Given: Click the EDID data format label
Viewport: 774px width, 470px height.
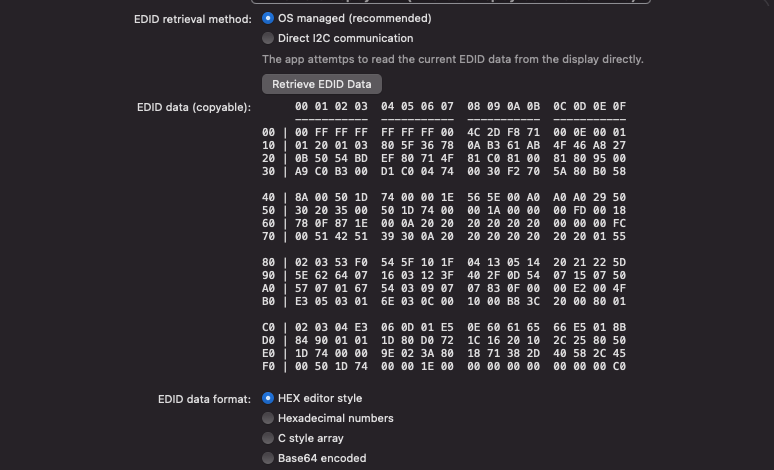Looking at the screenshot, I should click(204, 399).
